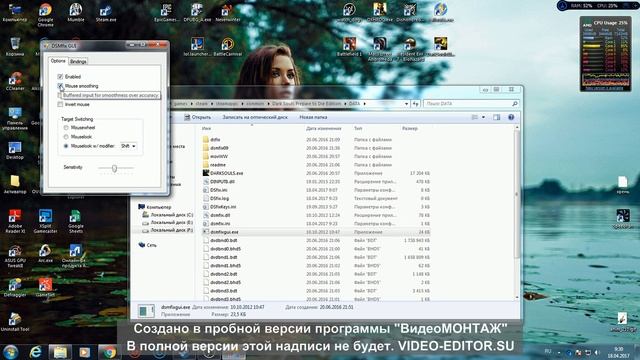Open XSplit Gamecaster desktop shortcut
The width and height of the screenshot is (640, 360).
click(x=45, y=221)
